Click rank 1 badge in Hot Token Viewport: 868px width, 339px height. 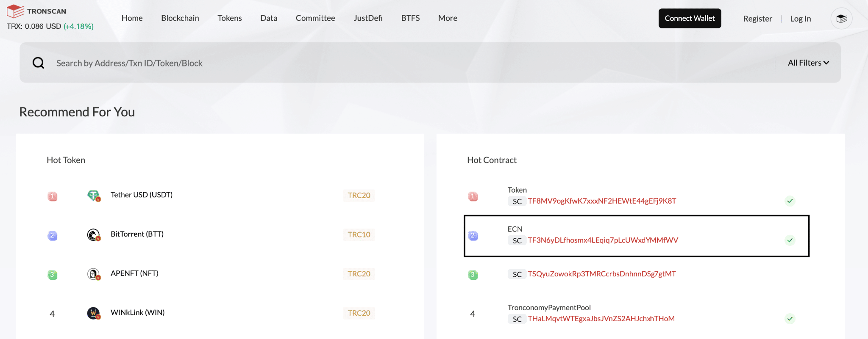(x=52, y=196)
